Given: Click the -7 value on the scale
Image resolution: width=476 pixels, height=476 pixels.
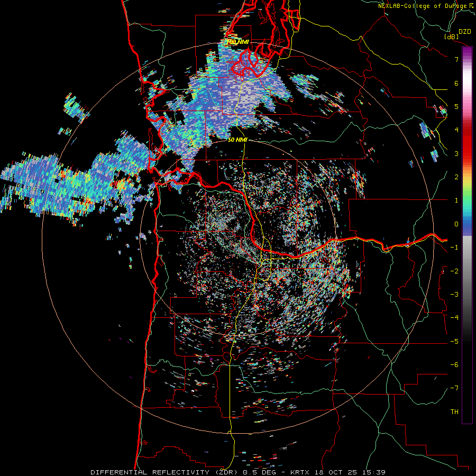Looking at the screenshot, I should click(454, 388).
